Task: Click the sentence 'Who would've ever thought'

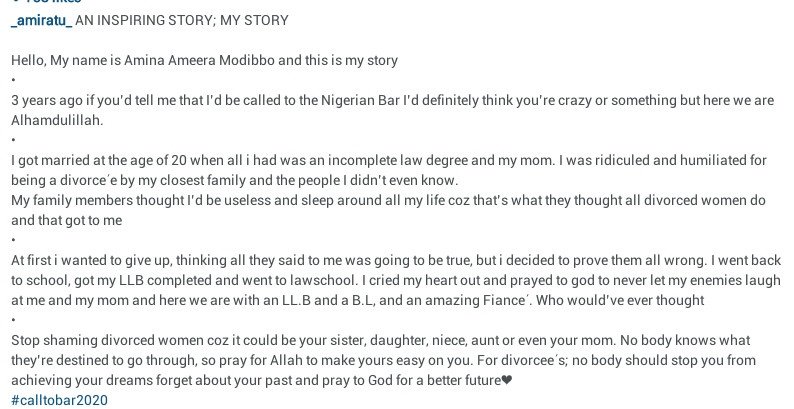Action: click(620, 301)
